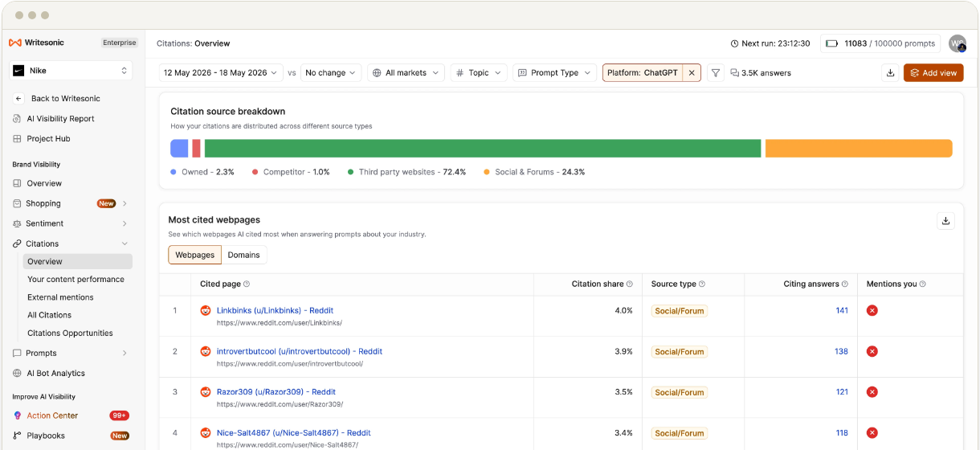The width and height of the screenshot is (980, 450).
Task: Expand the Sentiment sidebar section
Action: [125, 223]
